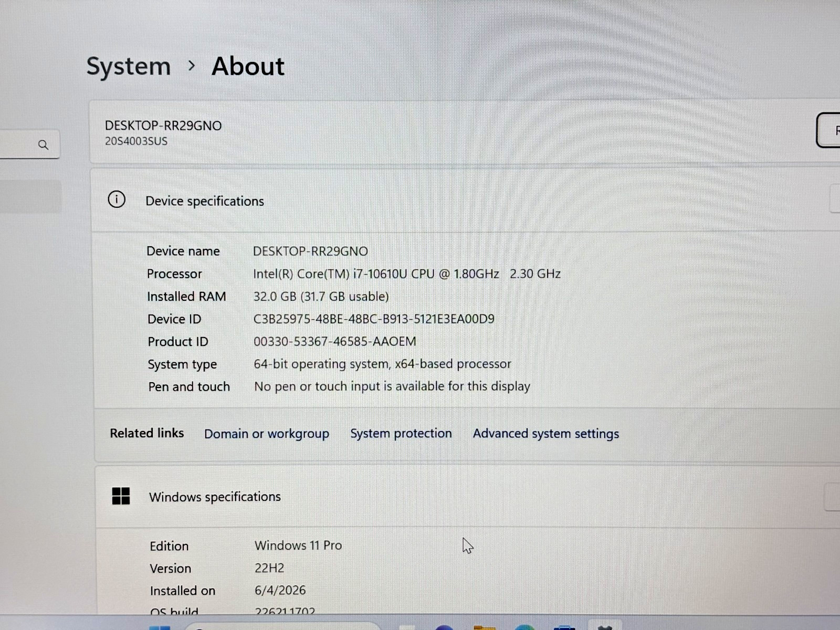Click the System type label
Screen dimensions: 840x630
point(182,364)
